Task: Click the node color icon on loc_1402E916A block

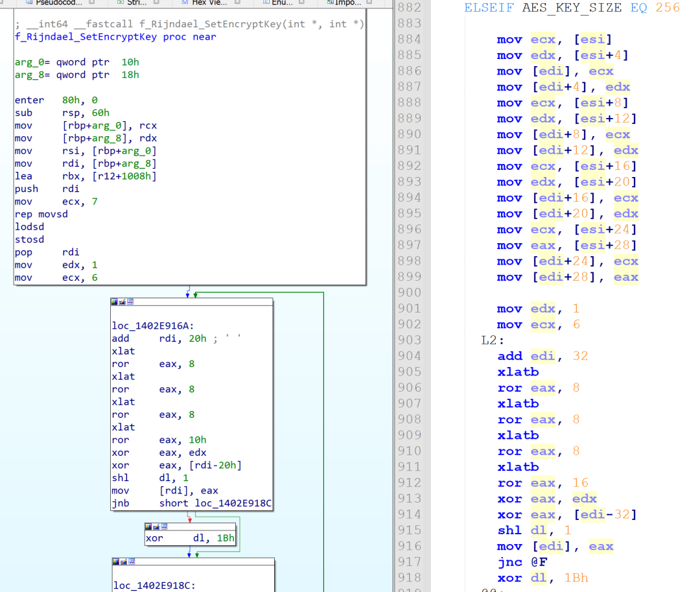Action: tap(115, 302)
